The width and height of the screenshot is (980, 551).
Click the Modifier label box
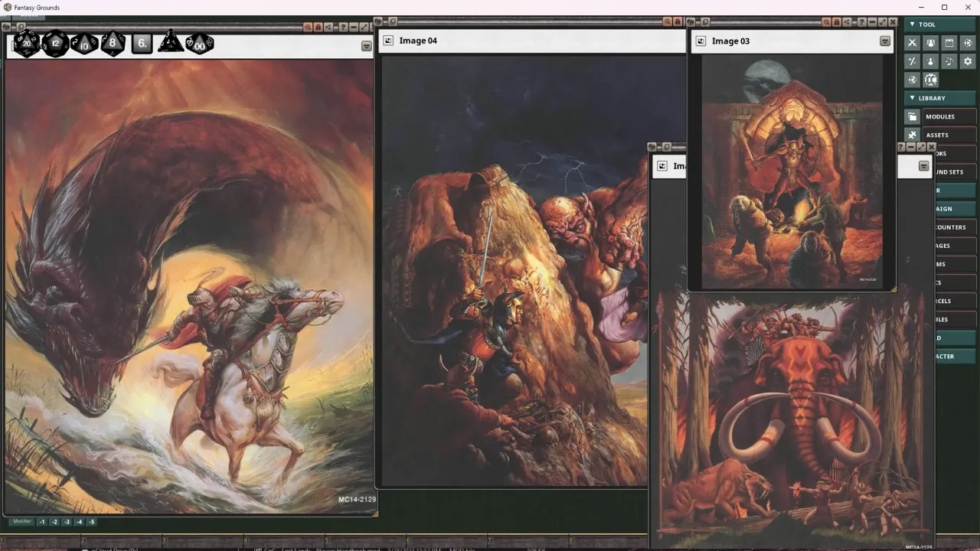[x=22, y=522]
